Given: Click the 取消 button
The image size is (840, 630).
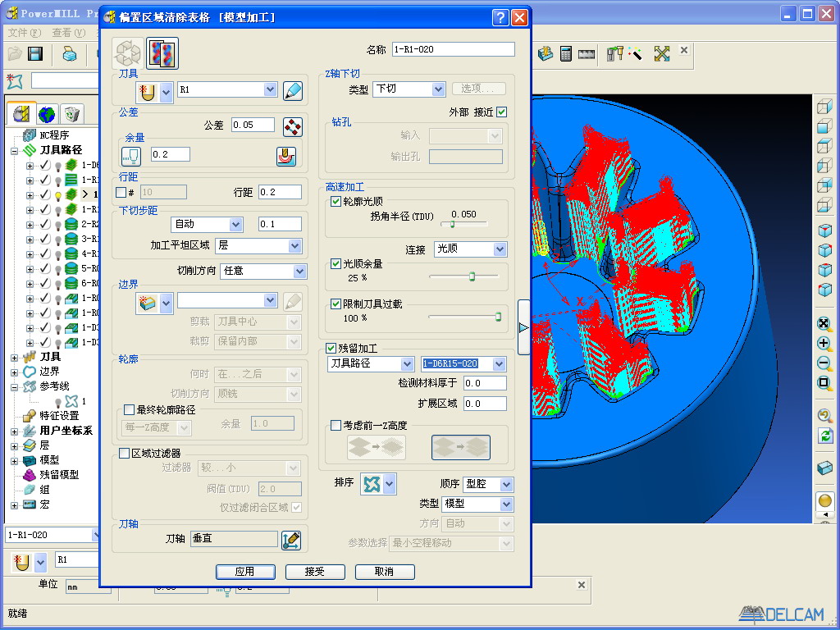Looking at the screenshot, I should 385,572.
